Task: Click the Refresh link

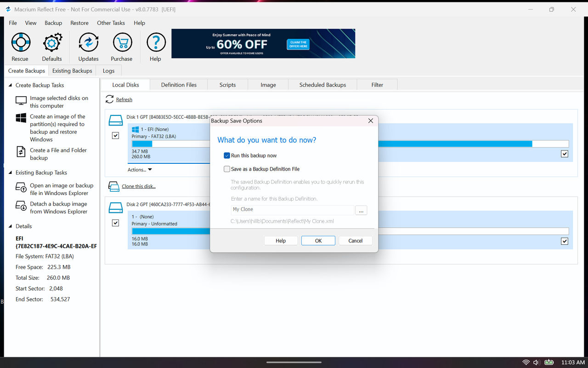Action: click(x=124, y=99)
